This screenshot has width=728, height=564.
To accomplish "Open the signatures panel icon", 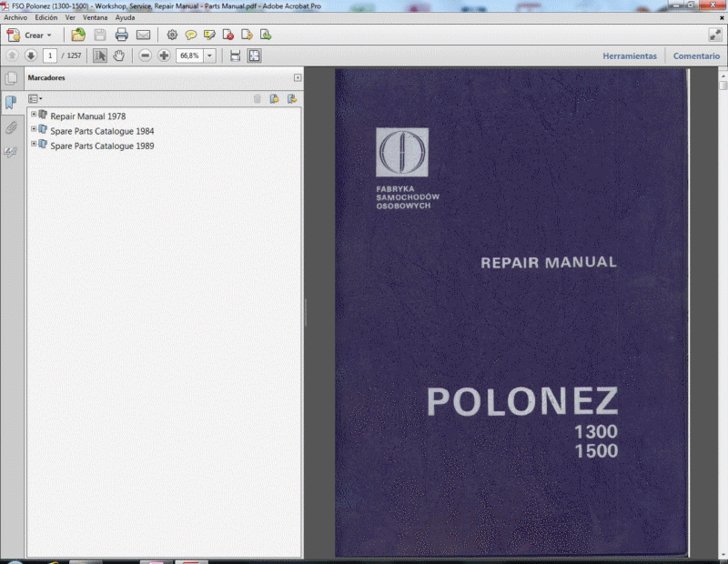I will click(x=11, y=152).
